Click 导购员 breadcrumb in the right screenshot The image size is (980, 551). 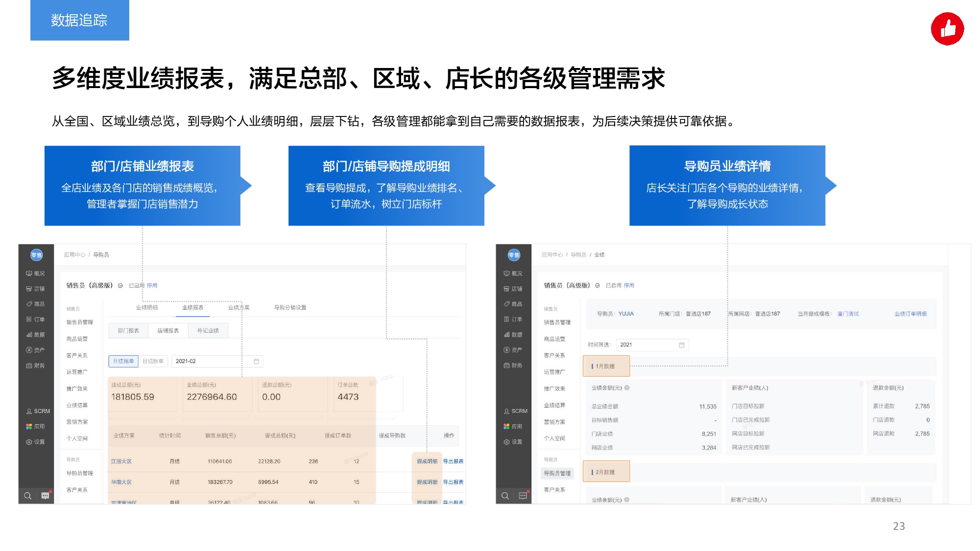[x=578, y=255]
